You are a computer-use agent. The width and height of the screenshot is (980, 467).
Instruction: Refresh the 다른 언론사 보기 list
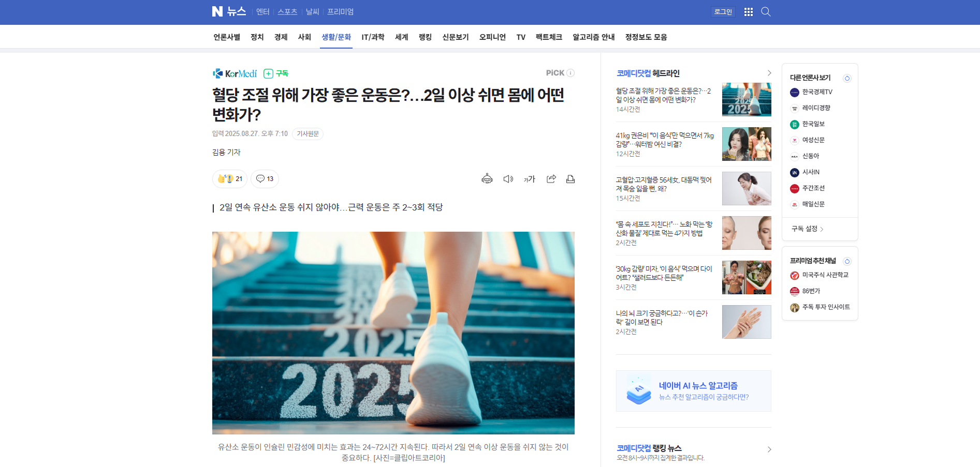coord(847,78)
